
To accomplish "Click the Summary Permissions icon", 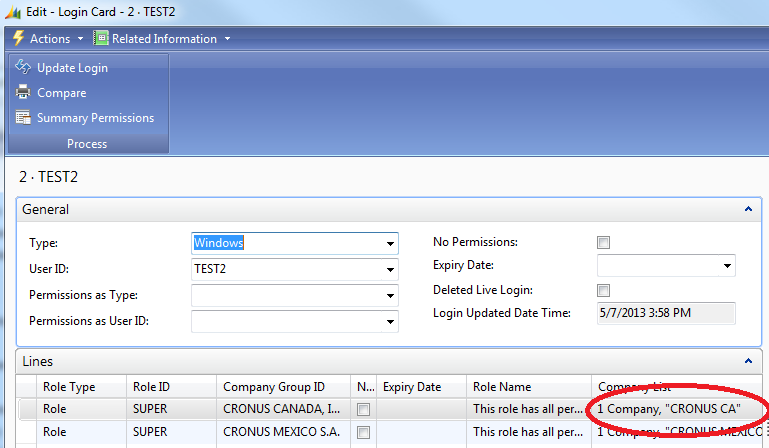I will 23,118.
